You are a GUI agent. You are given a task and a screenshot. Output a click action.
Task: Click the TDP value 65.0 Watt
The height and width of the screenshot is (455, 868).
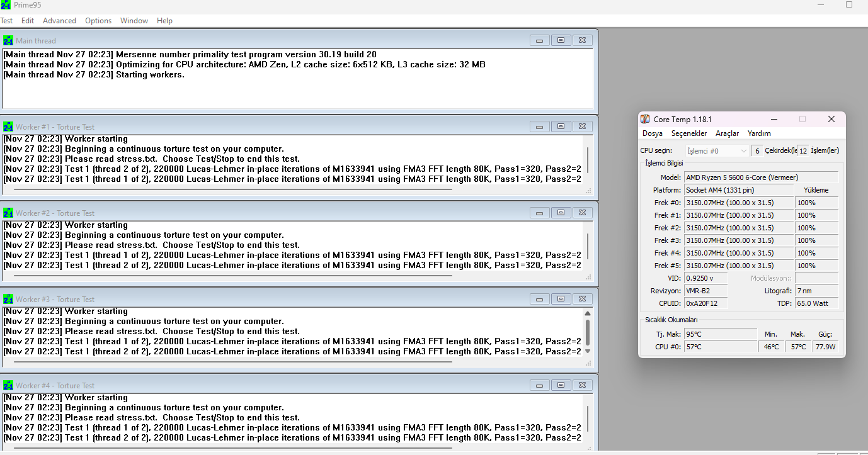click(816, 303)
